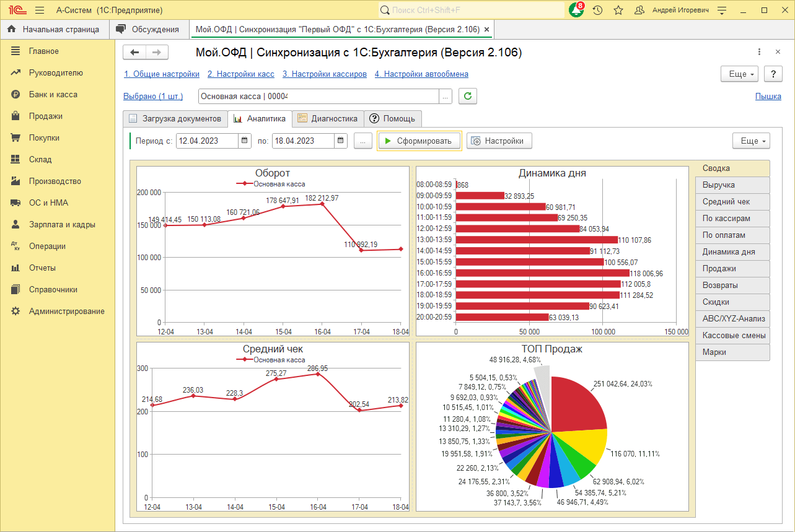Click the period start date field

pyautogui.click(x=208, y=141)
